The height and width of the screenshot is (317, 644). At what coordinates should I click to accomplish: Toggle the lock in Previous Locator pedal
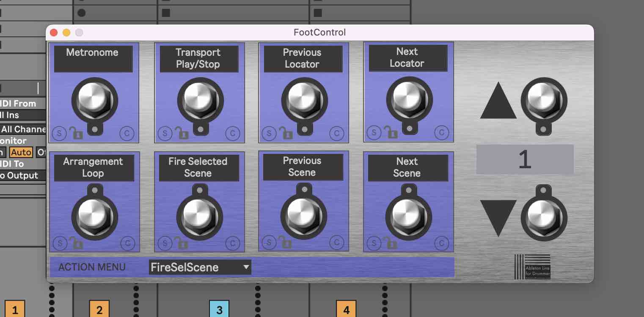pos(286,133)
